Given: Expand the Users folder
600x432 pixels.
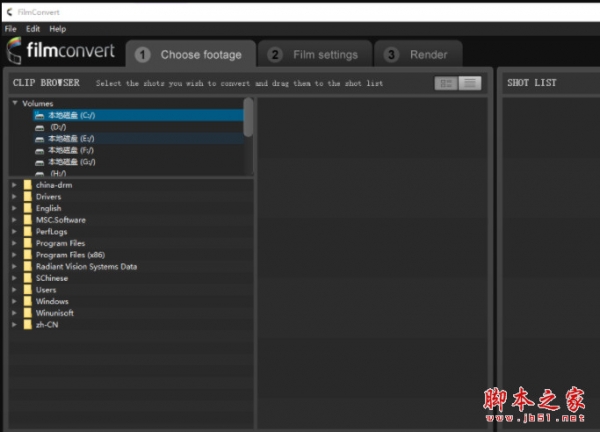Looking at the screenshot, I should [x=14, y=290].
